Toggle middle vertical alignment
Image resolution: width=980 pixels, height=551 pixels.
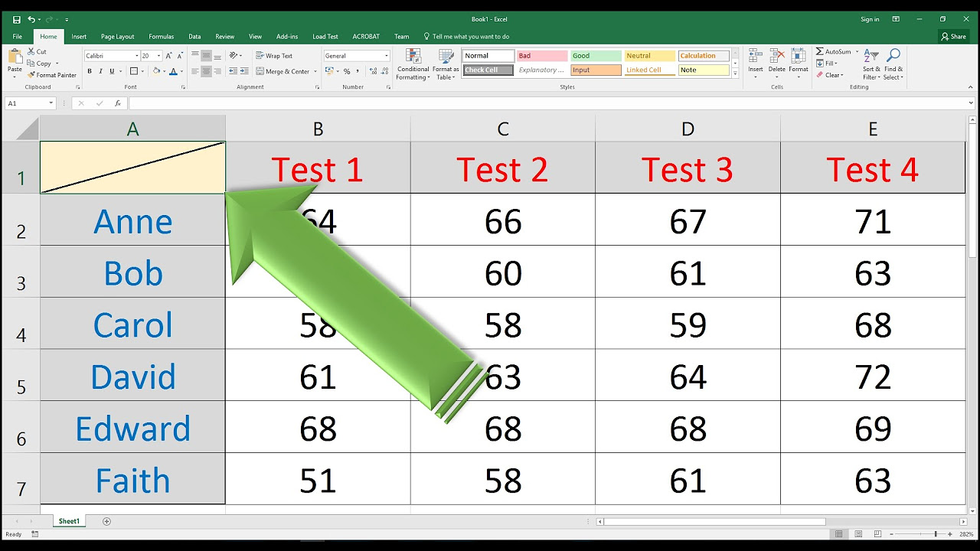[206, 56]
